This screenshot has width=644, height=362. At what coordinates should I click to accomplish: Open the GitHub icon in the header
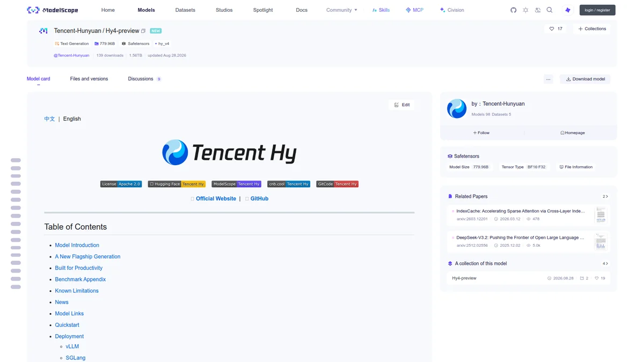514,10
